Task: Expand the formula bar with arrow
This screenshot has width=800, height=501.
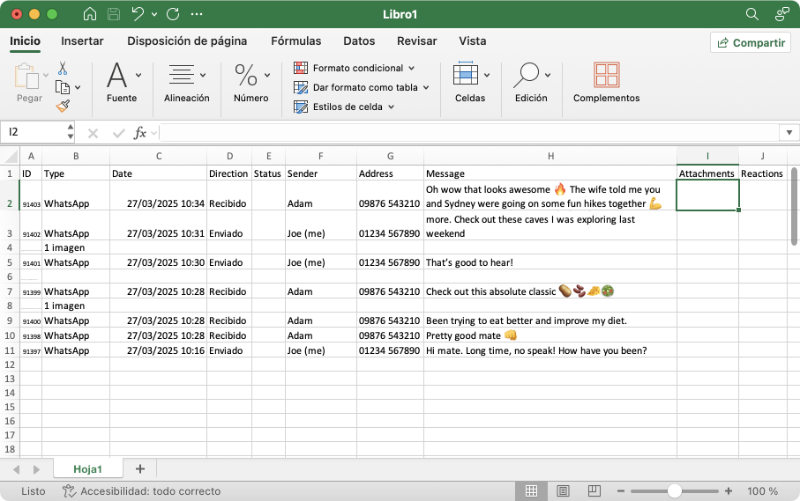Action: coord(789,133)
